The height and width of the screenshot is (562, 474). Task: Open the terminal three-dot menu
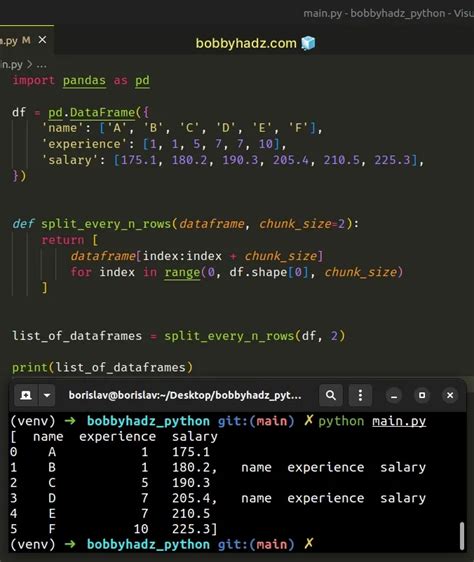click(360, 395)
